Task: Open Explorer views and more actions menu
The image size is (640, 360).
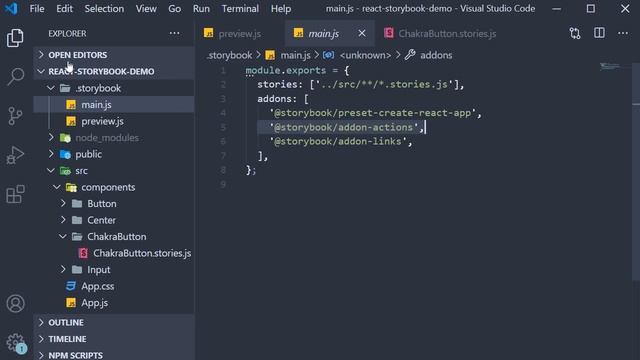Action: point(174,33)
